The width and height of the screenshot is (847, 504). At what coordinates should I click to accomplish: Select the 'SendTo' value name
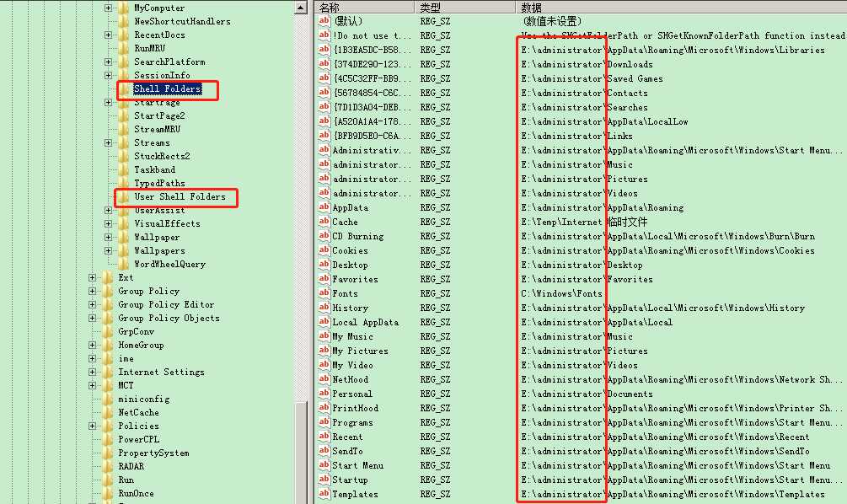coord(347,451)
